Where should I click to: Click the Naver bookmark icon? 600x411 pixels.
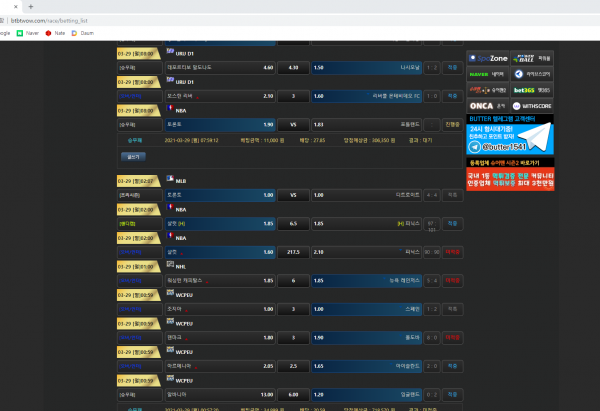(x=20, y=32)
